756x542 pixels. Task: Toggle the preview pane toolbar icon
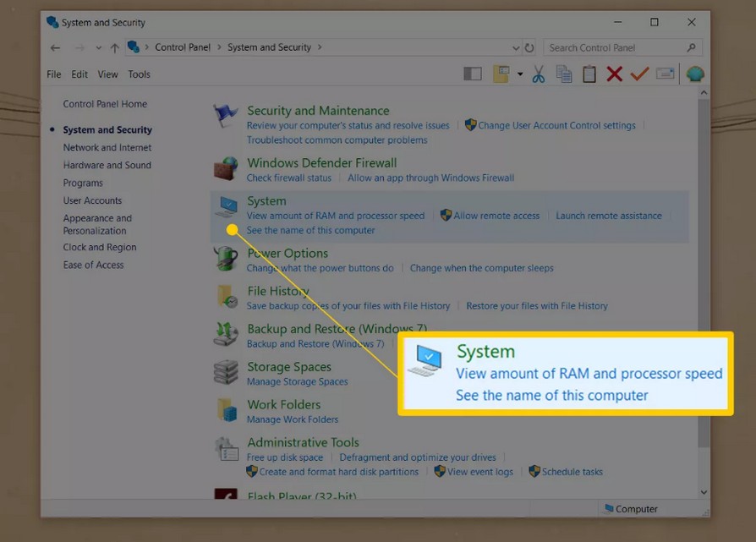[x=473, y=74]
